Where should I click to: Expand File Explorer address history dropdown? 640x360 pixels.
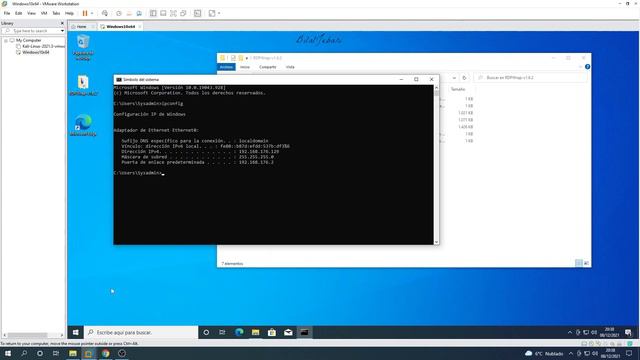click(x=454, y=78)
